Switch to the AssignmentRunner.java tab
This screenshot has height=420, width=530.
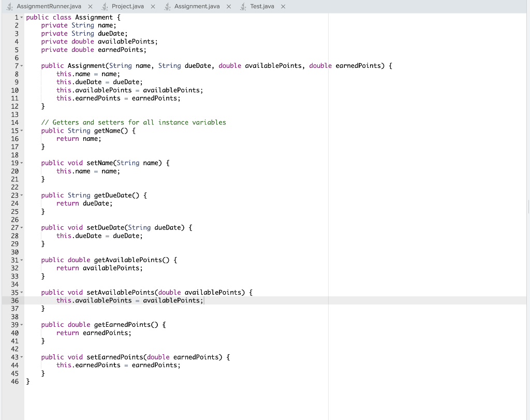[49, 6]
